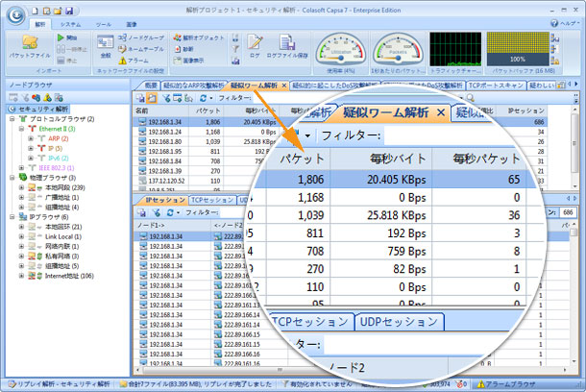
Task: Select the セキュリティ解析 root node
Action: 37,110
